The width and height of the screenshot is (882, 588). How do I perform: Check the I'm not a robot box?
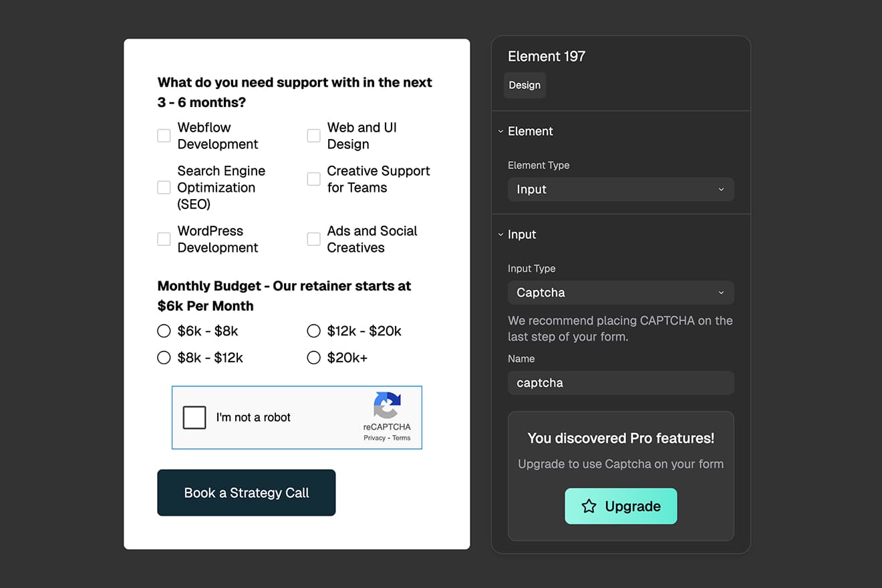click(x=194, y=417)
